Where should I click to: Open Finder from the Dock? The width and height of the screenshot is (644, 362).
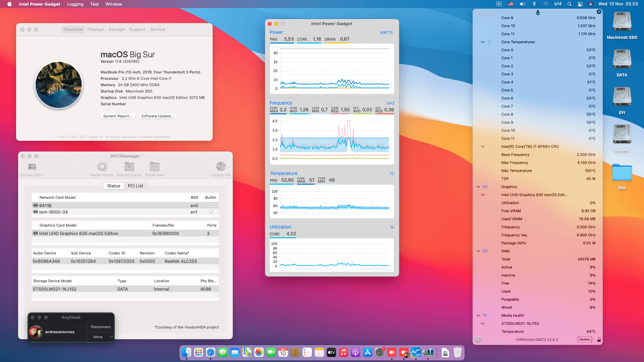click(x=186, y=352)
